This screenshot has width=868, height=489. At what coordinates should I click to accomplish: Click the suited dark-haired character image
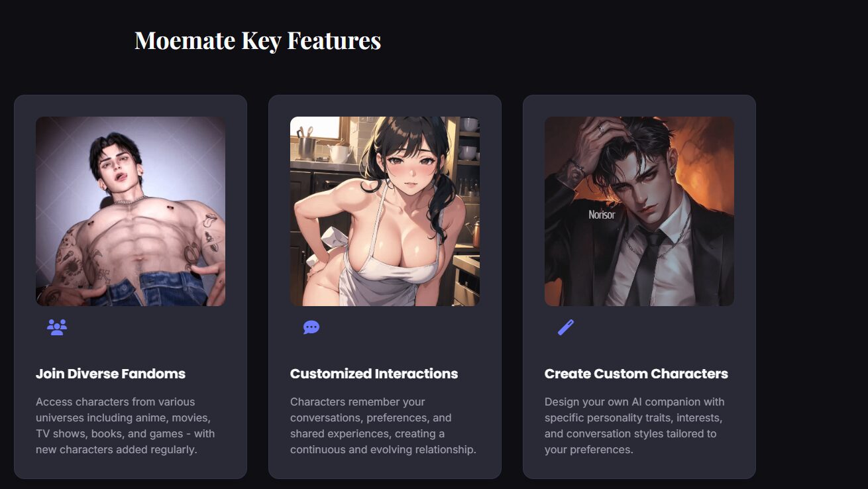click(x=639, y=211)
